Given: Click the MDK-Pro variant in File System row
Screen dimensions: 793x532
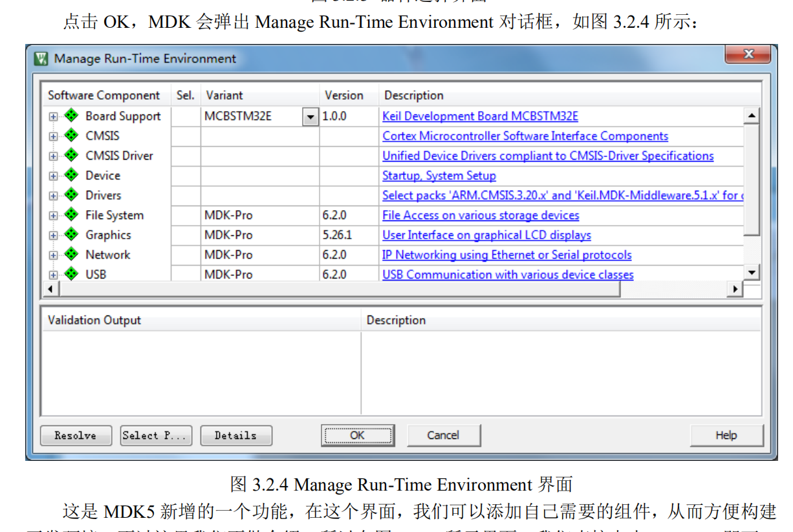Looking at the screenshot, I should coord(228,215).
